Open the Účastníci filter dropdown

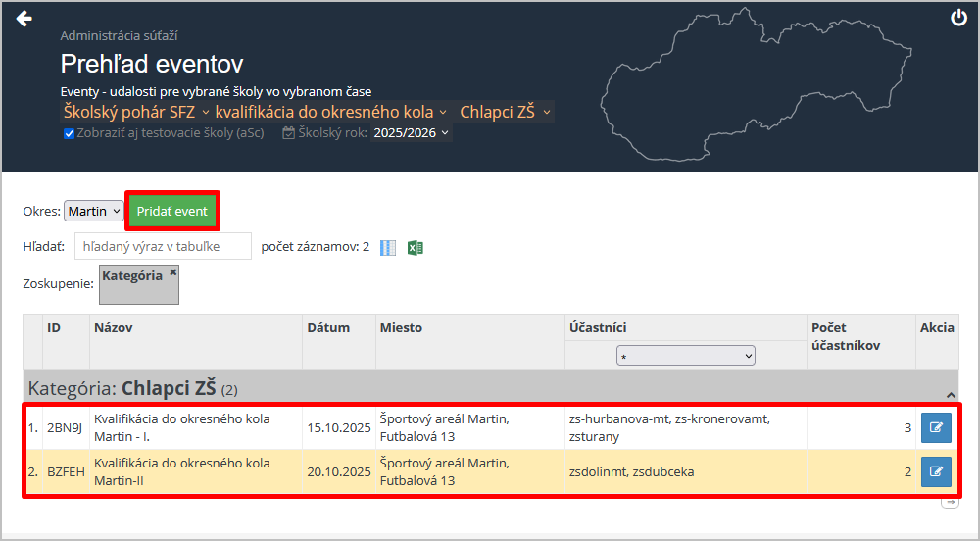coord(686,356)
